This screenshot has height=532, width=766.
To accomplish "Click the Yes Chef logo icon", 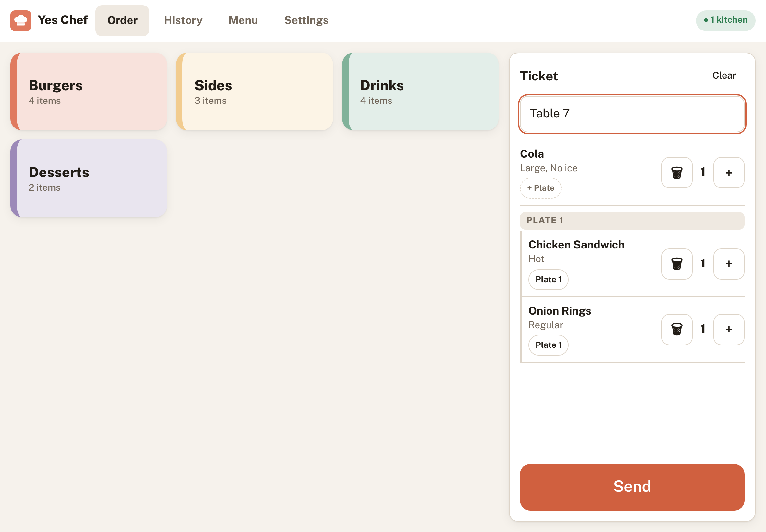I will click(x=21, y=20).
